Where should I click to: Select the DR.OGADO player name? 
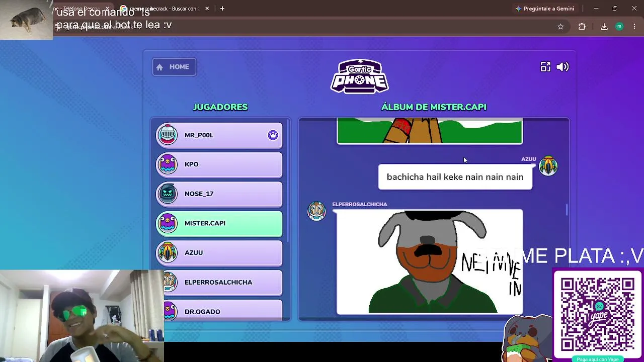click(x=202, y=312)
